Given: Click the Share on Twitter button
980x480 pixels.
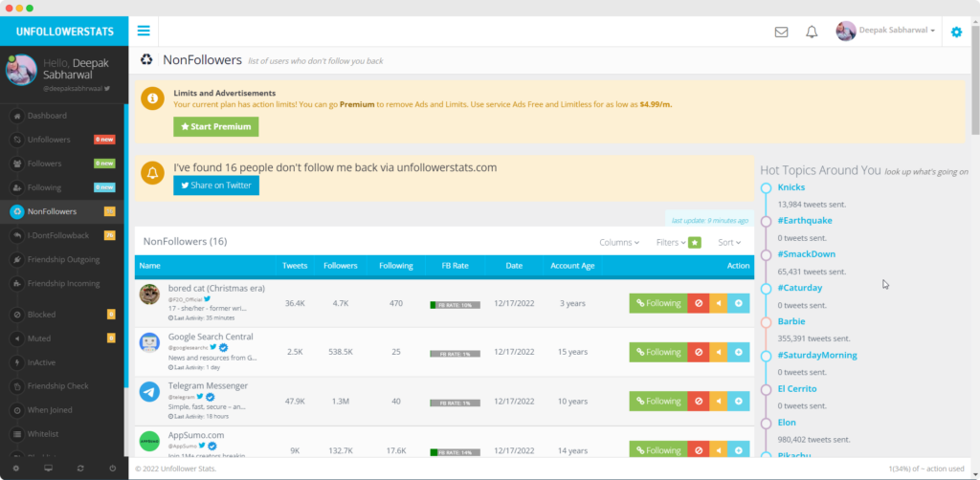Looking at the screenshot, I should (x=215, y=185).
